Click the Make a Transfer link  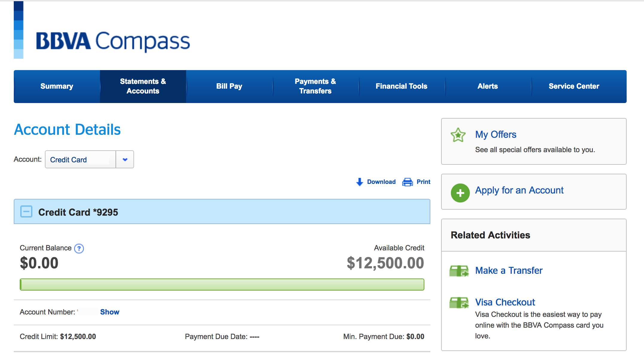[509, 270]
